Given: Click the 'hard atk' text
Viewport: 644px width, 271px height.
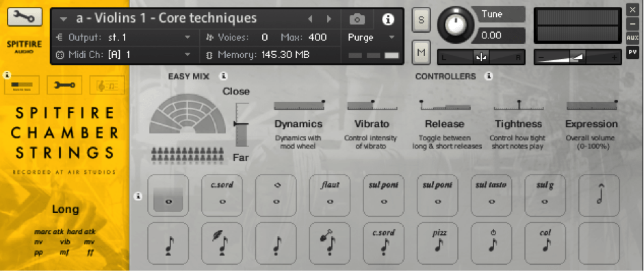Looking at the screenshot, I should [x=81, y=232].
